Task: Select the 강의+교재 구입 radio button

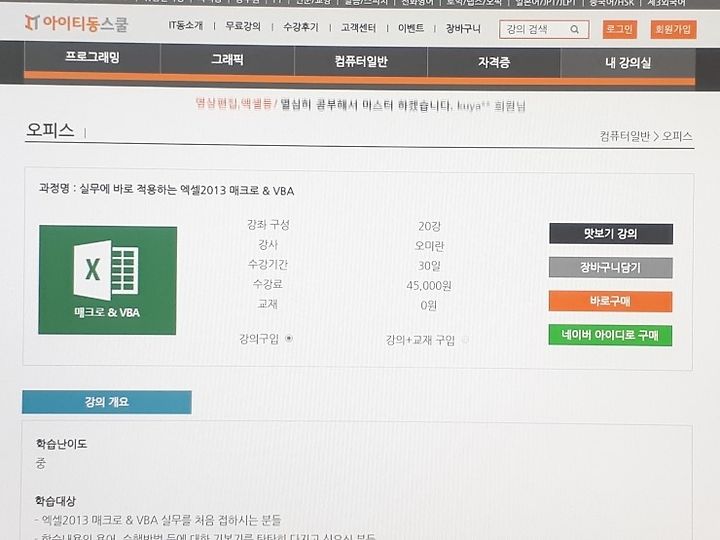Action: point(465,340)
